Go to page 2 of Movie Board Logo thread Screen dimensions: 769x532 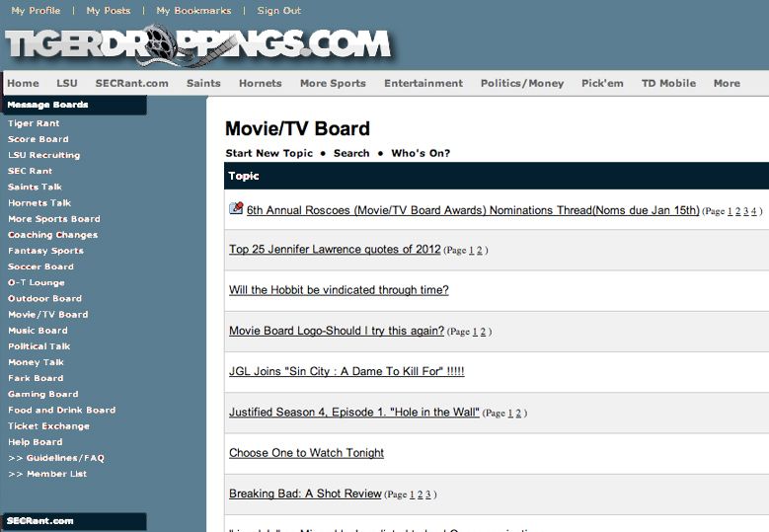click(483, 332)
